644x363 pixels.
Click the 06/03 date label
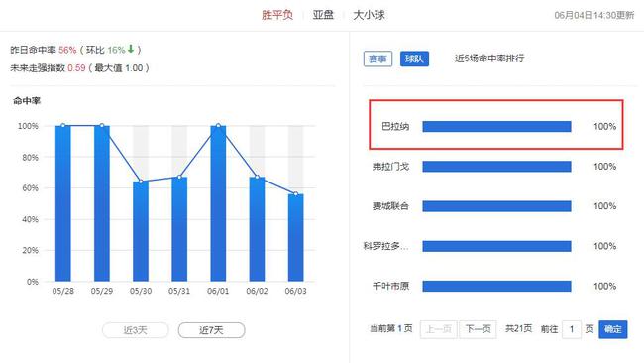(295, 291)
